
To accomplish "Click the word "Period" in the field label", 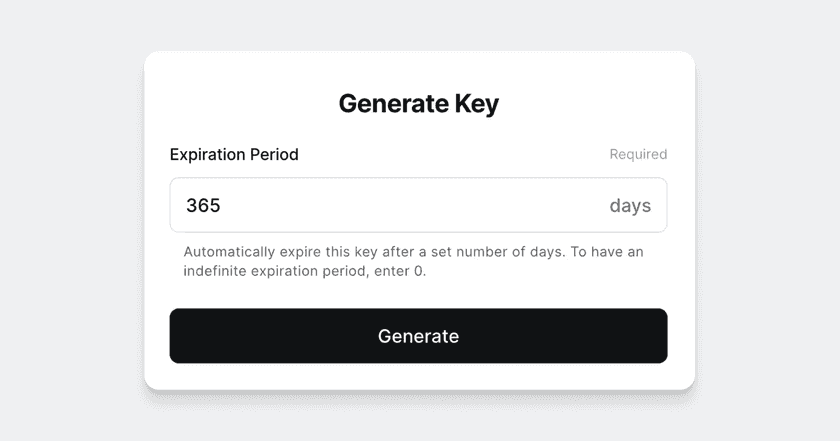I will (274, 154).
